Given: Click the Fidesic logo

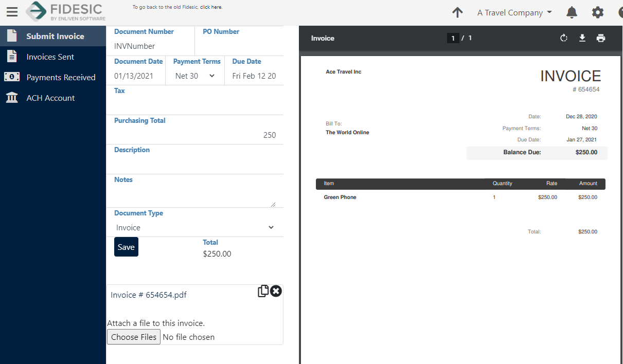Looking at the screenshot, I should click(x=65, y=12).
